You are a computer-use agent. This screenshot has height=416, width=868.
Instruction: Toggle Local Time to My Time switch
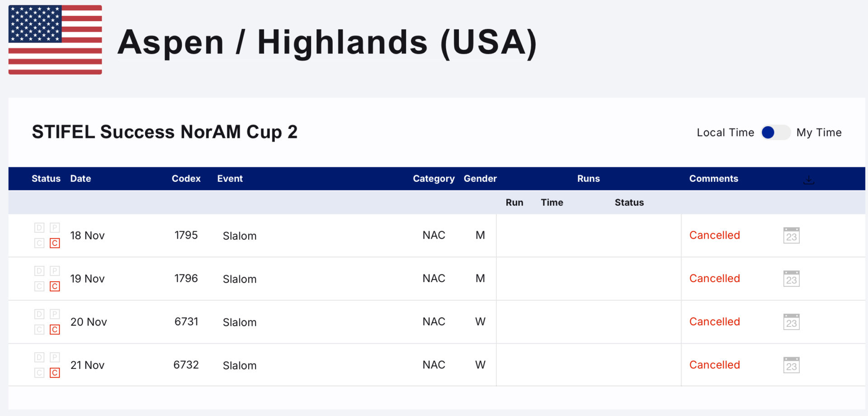[x=775, y=132]
